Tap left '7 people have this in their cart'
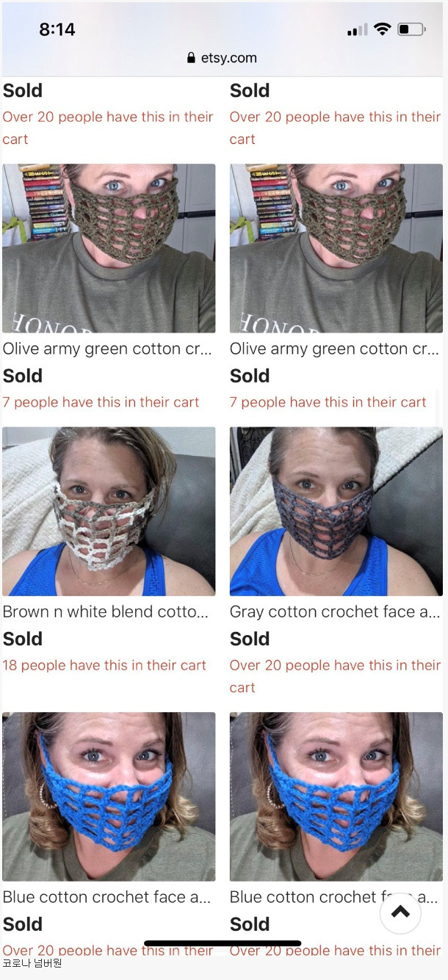 [x=101, y=402]
